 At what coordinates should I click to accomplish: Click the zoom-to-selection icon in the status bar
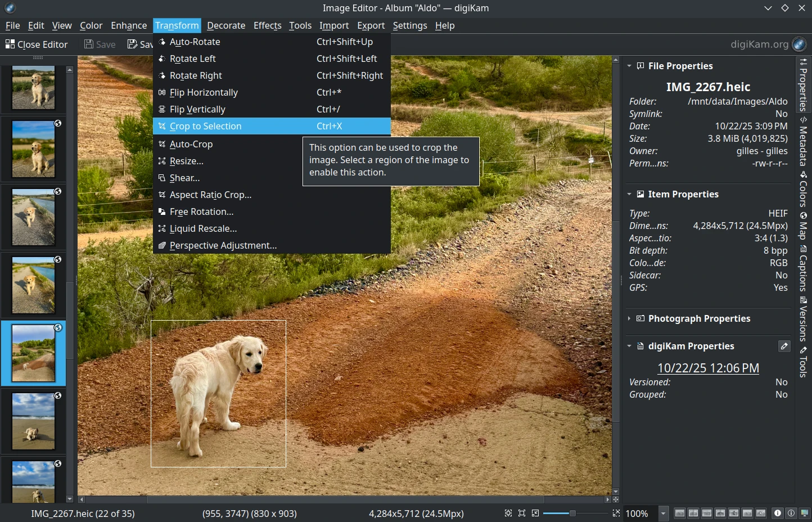[522, 513]
